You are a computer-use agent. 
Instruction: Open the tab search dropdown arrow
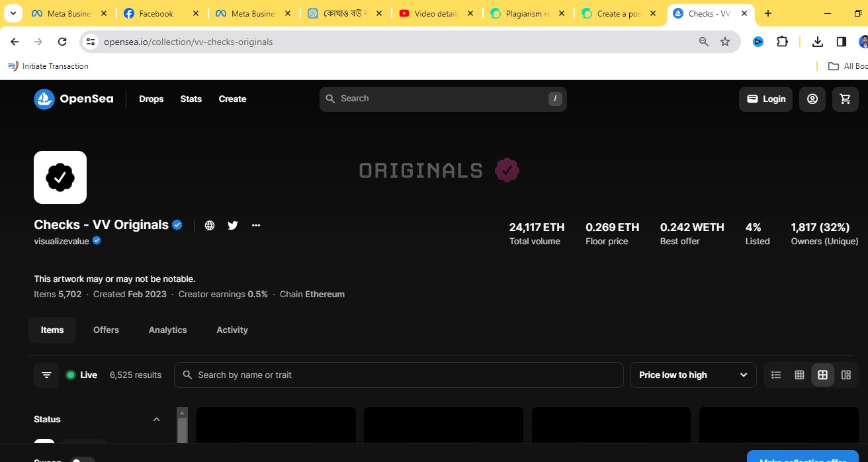(x=13, y=13)
